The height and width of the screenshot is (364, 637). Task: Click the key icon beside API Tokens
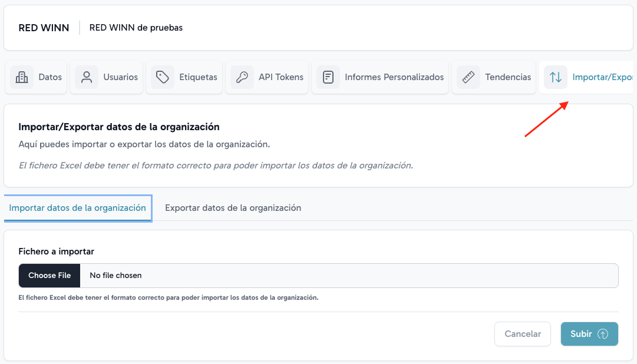pos(242,77)
